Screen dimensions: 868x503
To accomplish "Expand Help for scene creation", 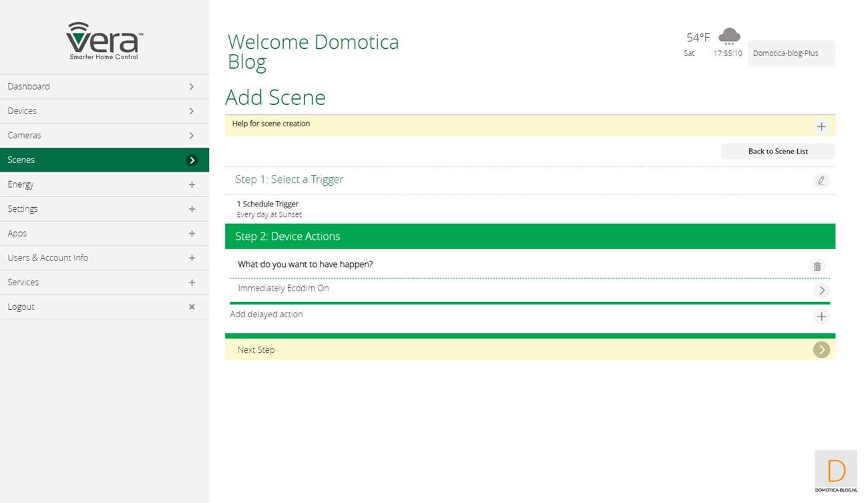I will (x=821, y=126).
